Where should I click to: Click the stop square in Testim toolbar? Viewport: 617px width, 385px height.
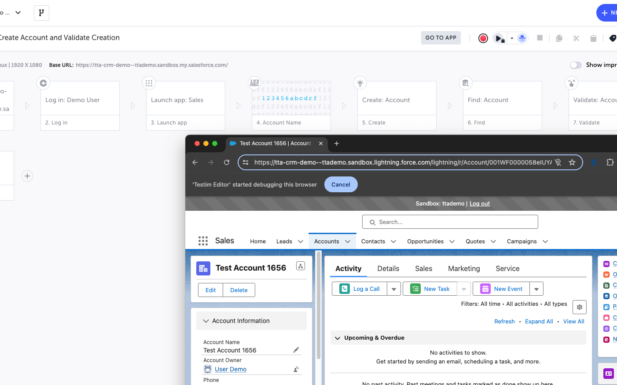point(540,38)
